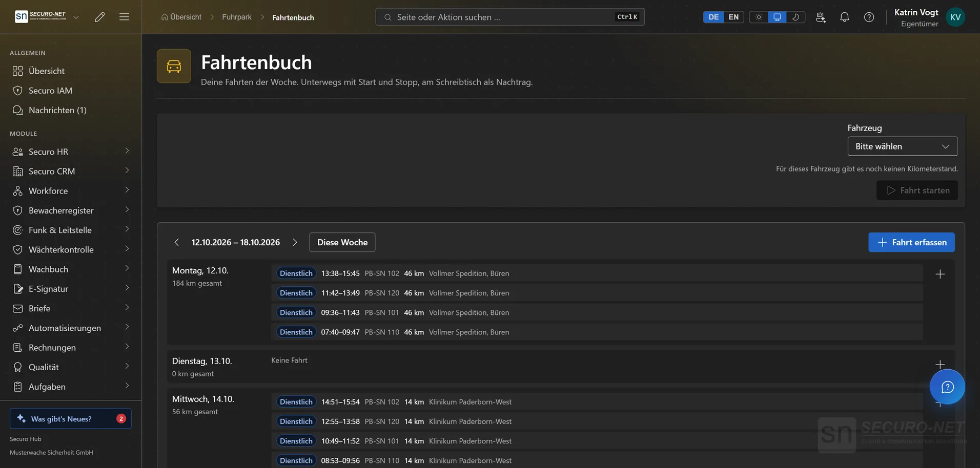Open Nachrichten (1) in the sidebar

tap(71, 110)
